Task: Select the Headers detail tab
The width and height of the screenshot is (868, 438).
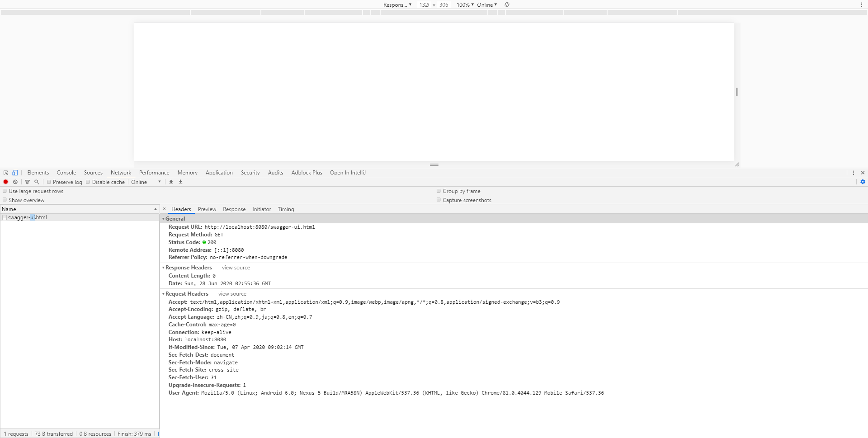Action: point(181,209)
